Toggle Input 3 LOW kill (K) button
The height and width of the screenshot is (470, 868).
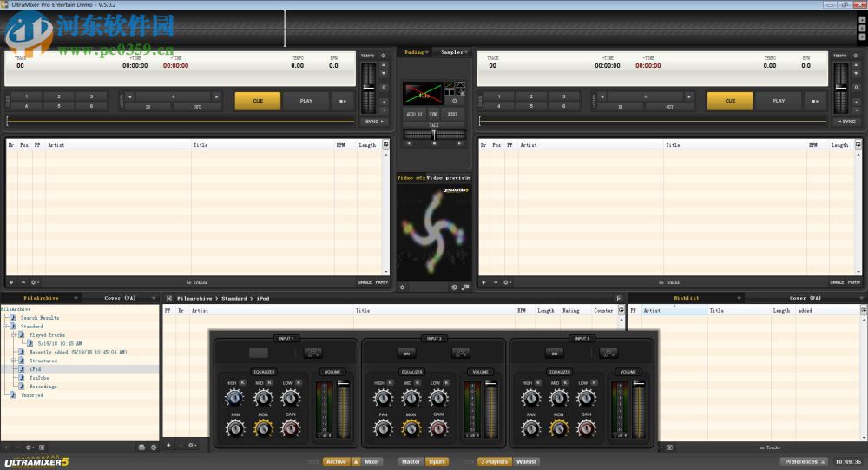tap(594, 382)
